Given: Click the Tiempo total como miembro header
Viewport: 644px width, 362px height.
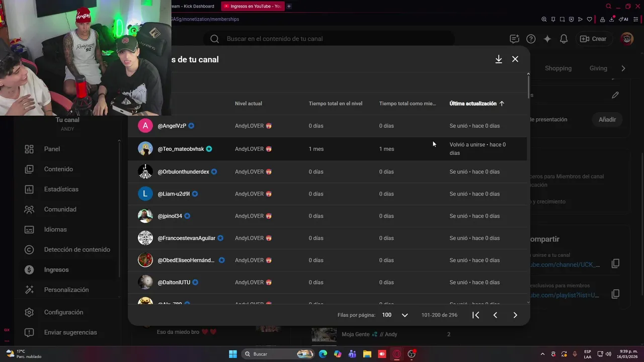Looking at the screenshot, I should [x=408, y=104].
